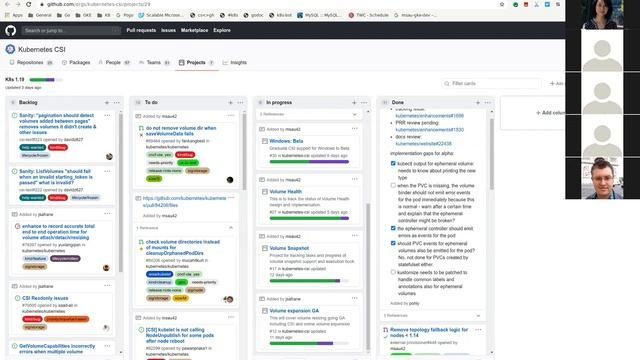Toggle 'should PVC events for ephemeral' checkbox

393,243
